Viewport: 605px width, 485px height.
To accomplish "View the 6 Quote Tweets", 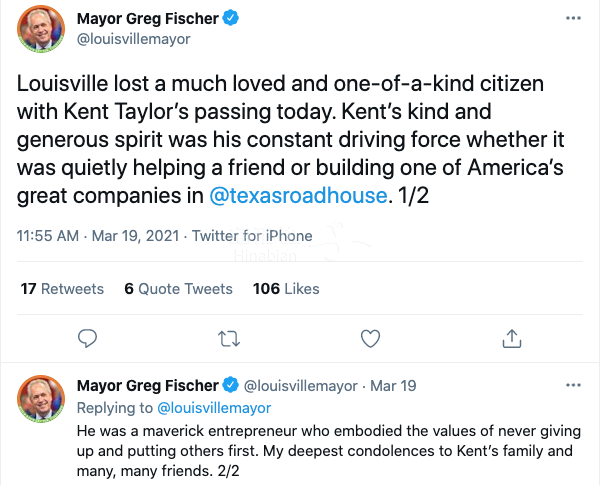I will [178, 288].
